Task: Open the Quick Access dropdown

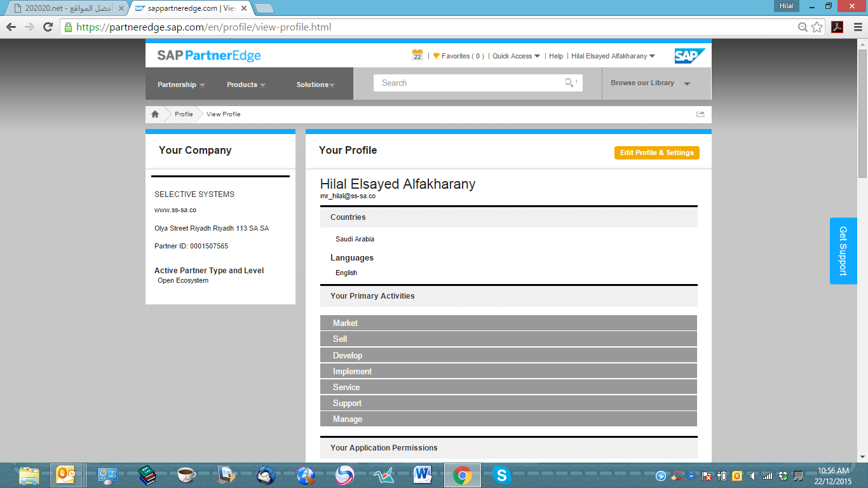Action: tap(516, 56)
